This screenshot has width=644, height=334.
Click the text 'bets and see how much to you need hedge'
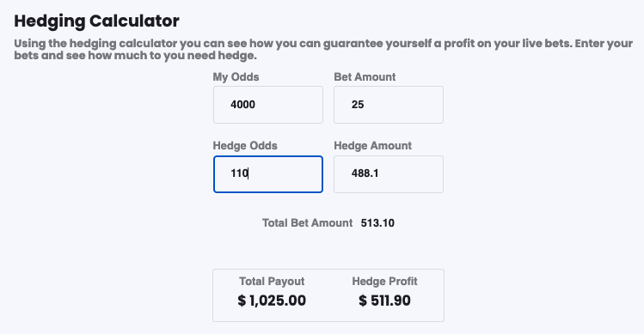pos(135,56)
